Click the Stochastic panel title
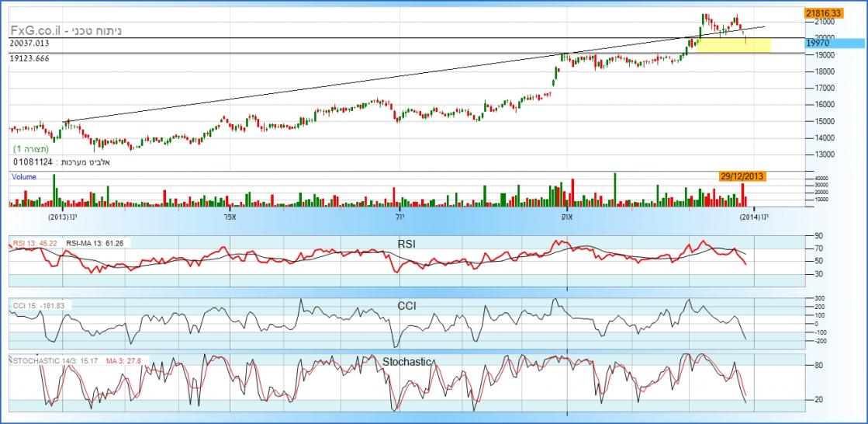This screenshot has width=868, height=424. point(406,362)
